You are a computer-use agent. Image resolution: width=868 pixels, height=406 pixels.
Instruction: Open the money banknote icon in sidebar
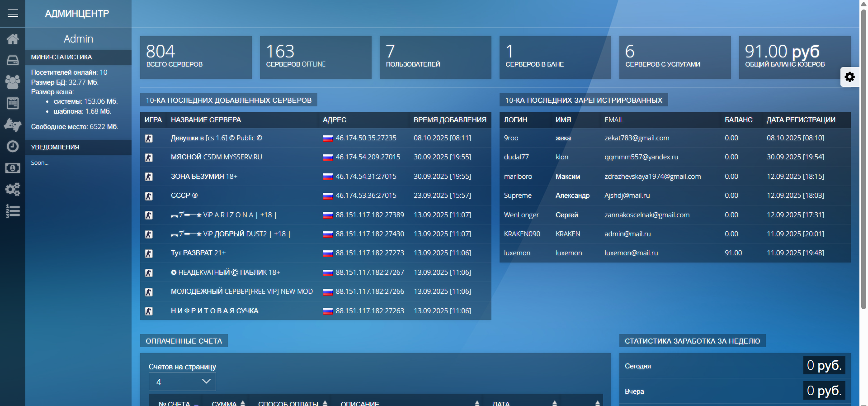13,168
